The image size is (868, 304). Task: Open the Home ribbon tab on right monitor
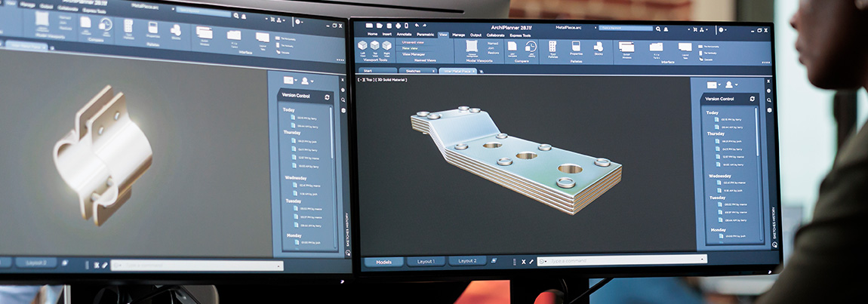coord(373,35)
